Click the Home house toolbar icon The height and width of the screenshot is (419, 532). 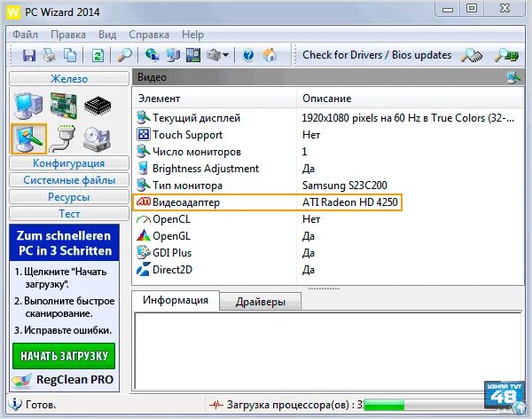coord(270,55)
